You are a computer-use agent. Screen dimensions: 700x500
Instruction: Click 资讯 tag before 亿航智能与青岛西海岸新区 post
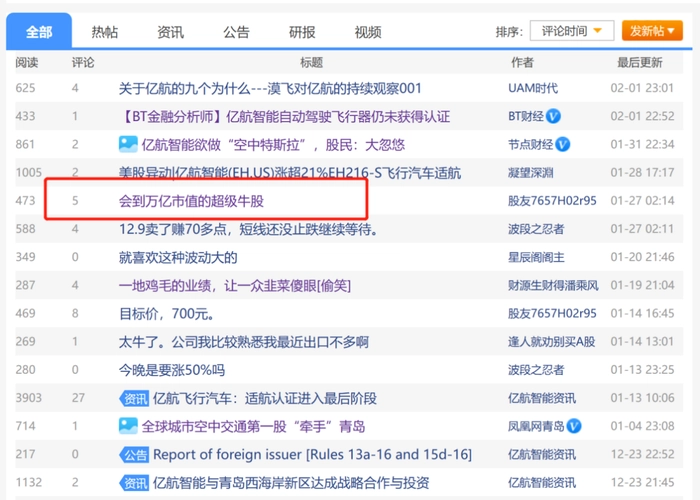click(x=134, y=482)
